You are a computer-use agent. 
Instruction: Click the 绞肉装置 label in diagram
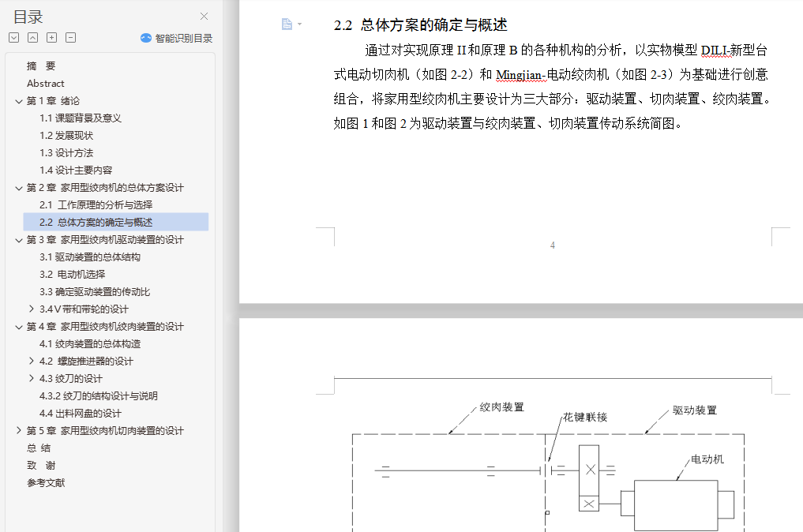pos(502,407)
